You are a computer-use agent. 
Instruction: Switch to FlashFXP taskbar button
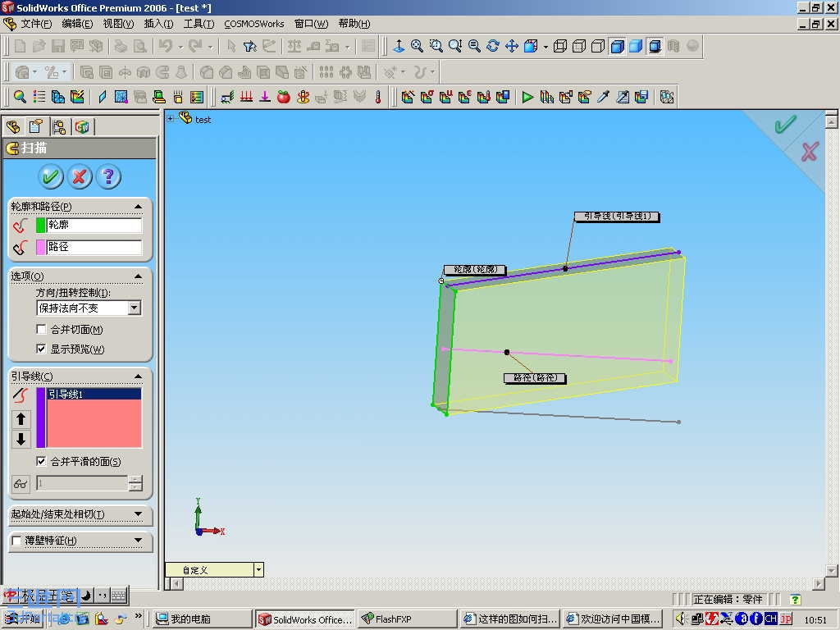point(408,619)
